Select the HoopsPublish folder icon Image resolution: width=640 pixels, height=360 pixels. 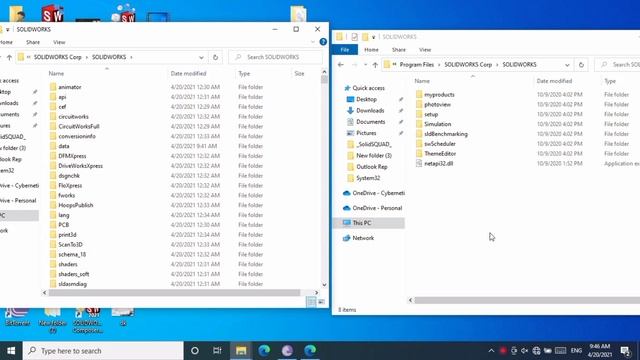[53, 205]
